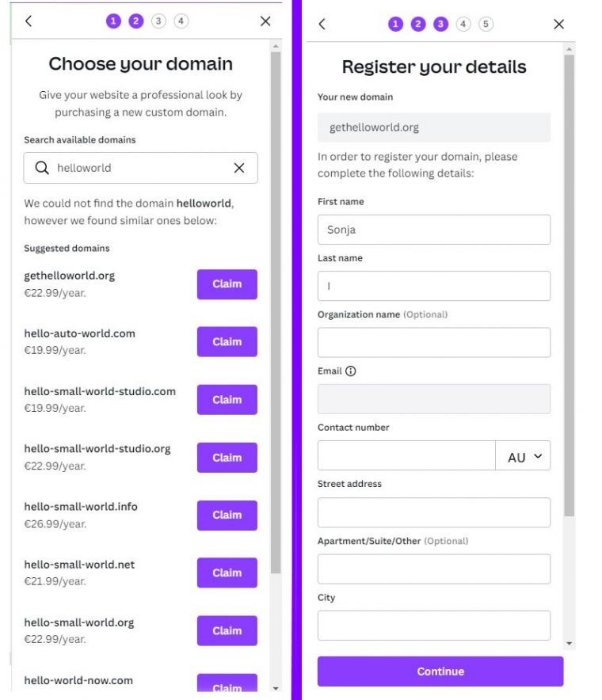Screen dimensions: 602x700
Task: Select step 1 in the right progress indicator
Action: (x=396, y=24)
